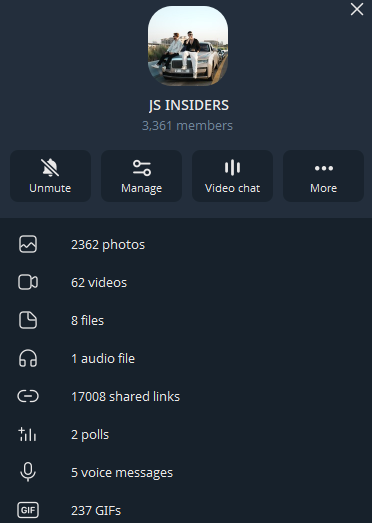Open the More options button
This screenshot has height=523, width=372.
[323, 176]
